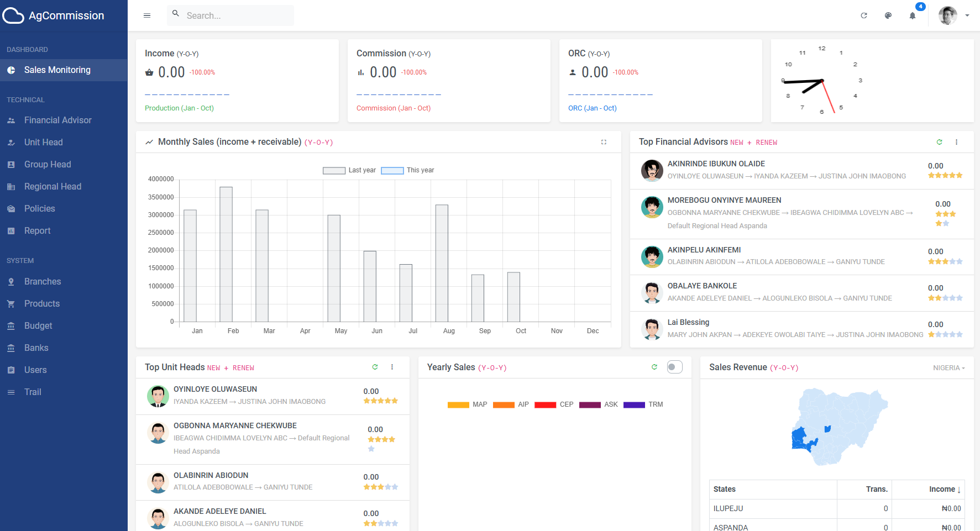This screenshot has height=531, width=980.
Task: Open Top Unit Heads more options
Action: coord(392,367)
